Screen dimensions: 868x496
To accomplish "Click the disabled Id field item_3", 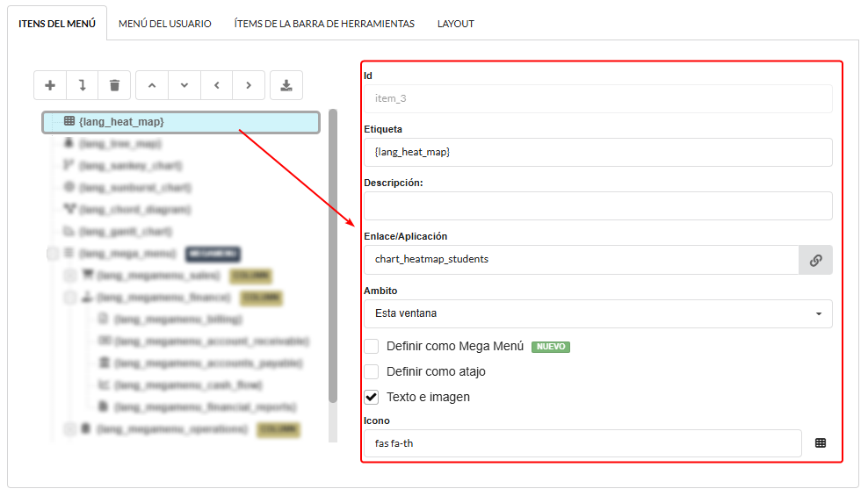I will [x=598, y=98].
